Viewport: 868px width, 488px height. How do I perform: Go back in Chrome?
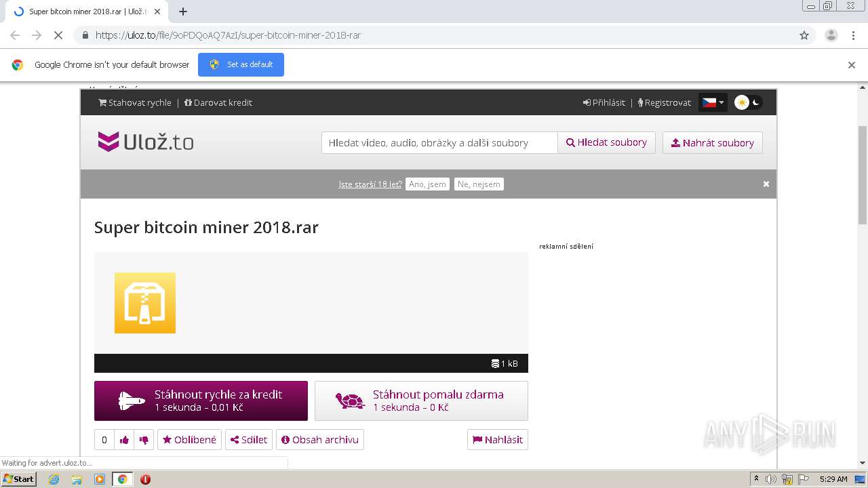(x=15, y=35)
